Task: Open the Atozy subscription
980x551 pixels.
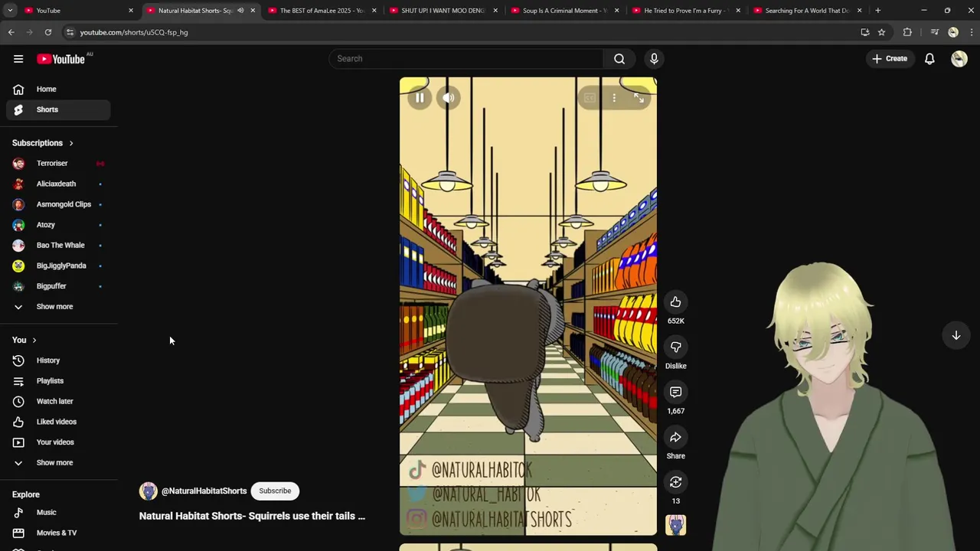Action: coord(58,225)
